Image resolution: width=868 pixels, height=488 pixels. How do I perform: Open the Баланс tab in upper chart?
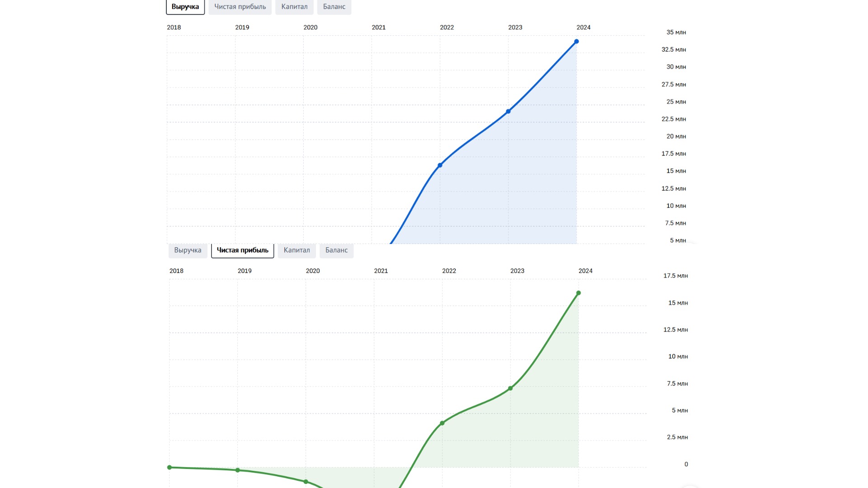point(334,7)
